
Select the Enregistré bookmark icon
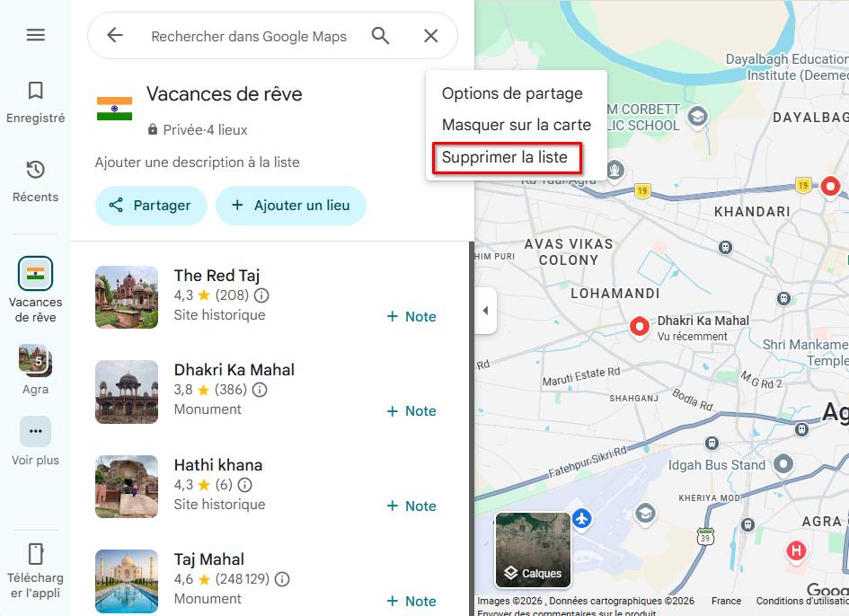click(35, 90)
